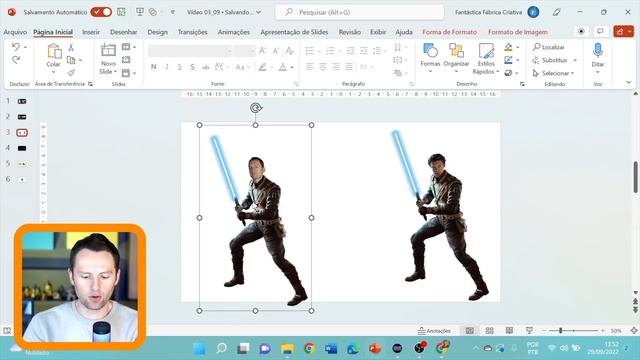Screen dimensions: 640x360
Task: Click the shape fill paint bucket icon
Action: pos(508,47)
